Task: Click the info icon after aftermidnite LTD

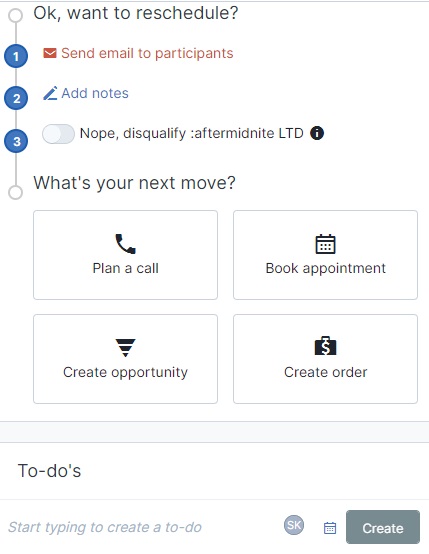Action: click(x=317, y=133)
